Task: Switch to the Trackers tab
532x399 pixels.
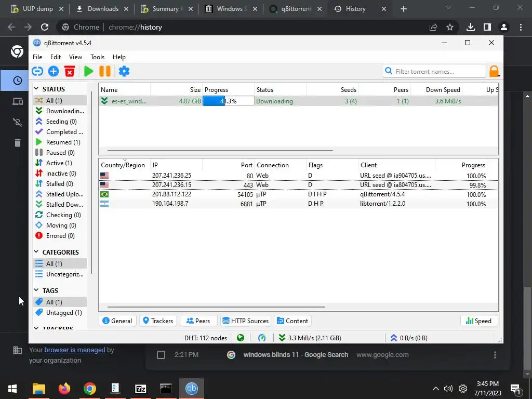Action: click(x=158, y=321)
